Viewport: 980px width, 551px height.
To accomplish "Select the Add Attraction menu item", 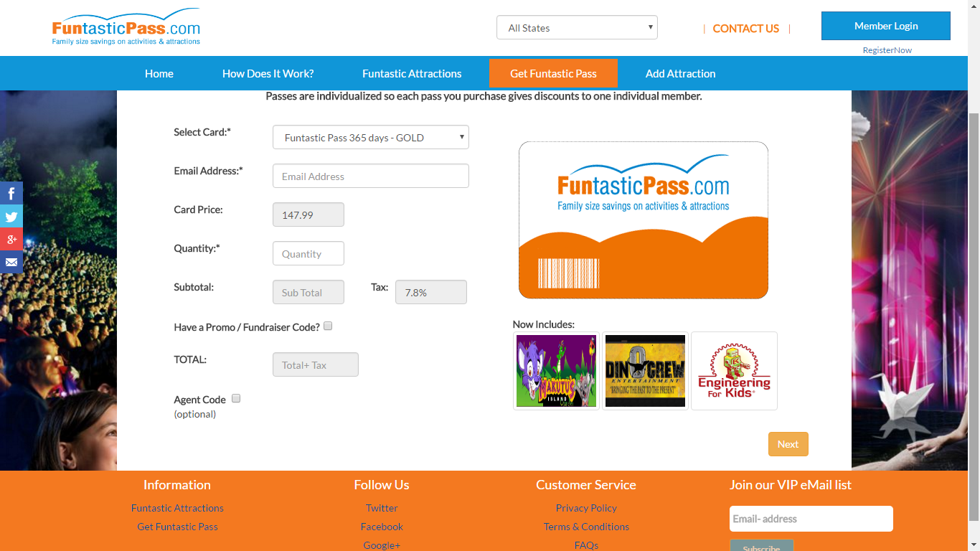I will [680, 73].
